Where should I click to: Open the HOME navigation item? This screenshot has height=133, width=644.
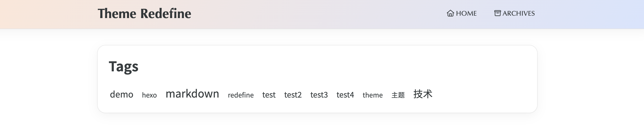point(466,13)
